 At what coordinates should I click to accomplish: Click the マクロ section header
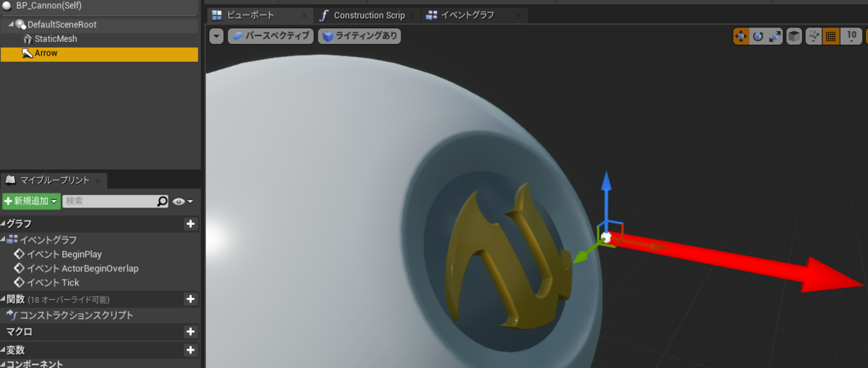[99, 332]
